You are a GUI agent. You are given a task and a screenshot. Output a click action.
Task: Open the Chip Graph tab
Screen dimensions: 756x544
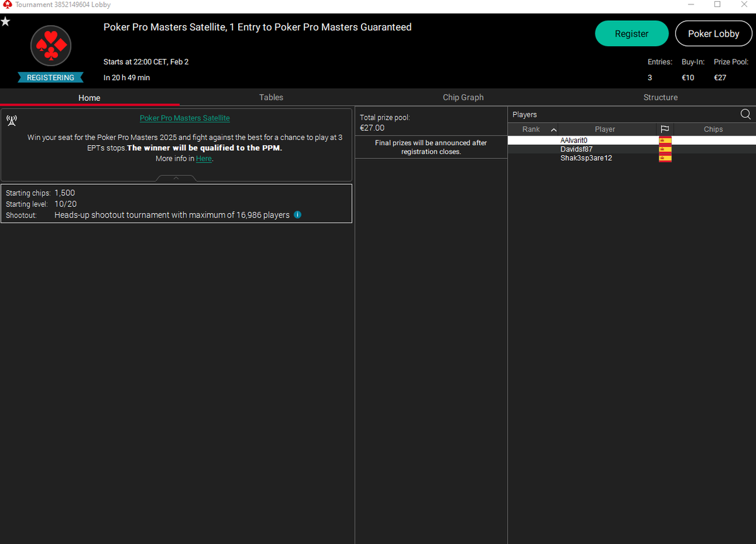463,97
